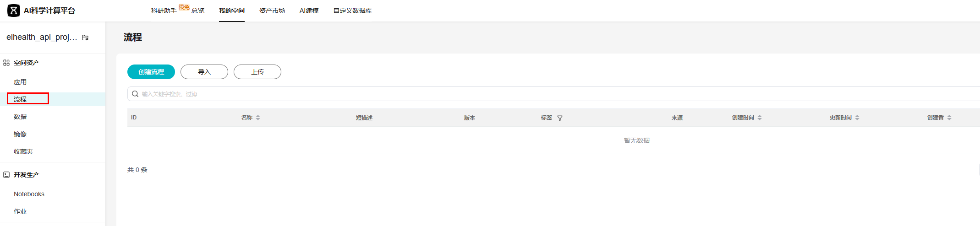Open the 科研助手 menu item
The width and height of the screenshot is (980, 226).
pos(164,11)
